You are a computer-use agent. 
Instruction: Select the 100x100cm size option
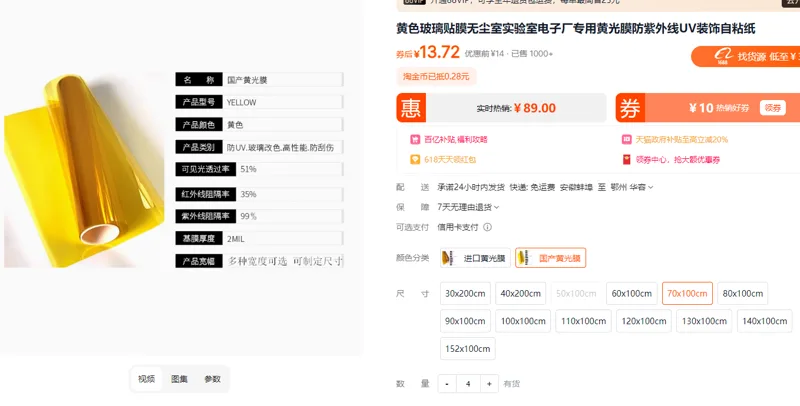pyautogui.click(x=523, y=321)
